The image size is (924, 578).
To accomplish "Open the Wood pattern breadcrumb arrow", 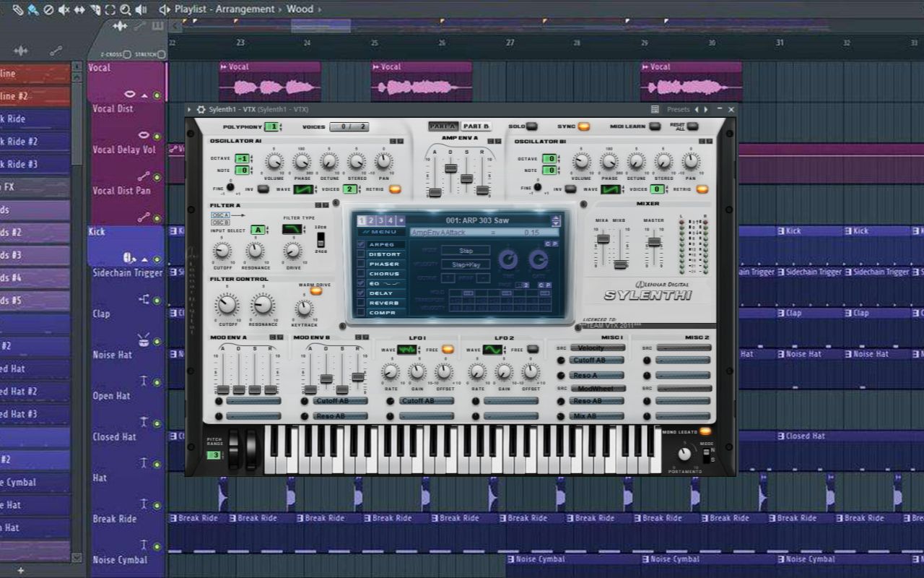I will click(320, 9).
